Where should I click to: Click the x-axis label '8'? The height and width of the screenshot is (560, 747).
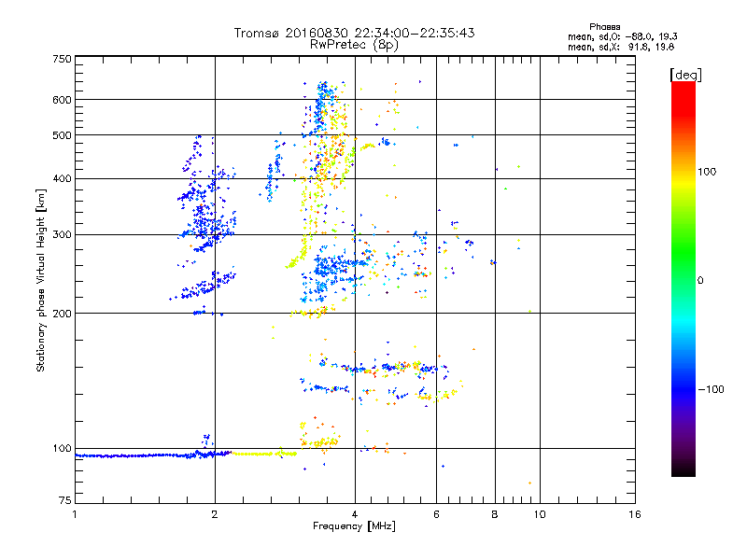pos(495,514)
